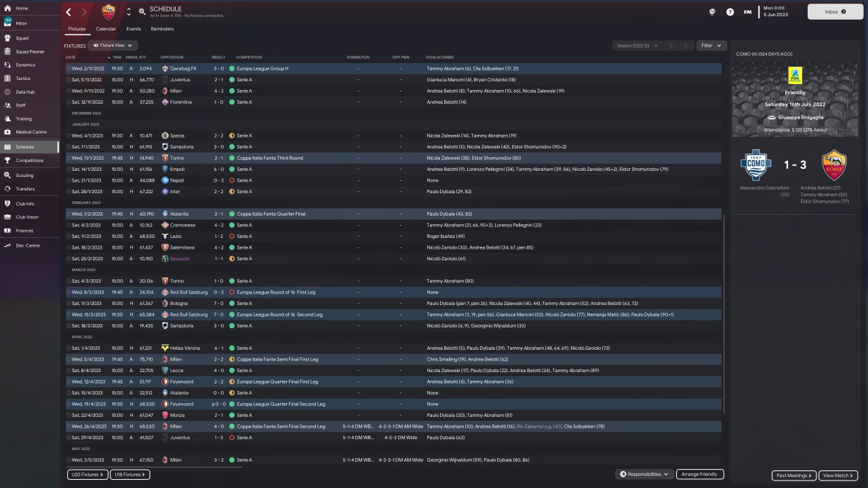Sort by the Result column header

218,57
